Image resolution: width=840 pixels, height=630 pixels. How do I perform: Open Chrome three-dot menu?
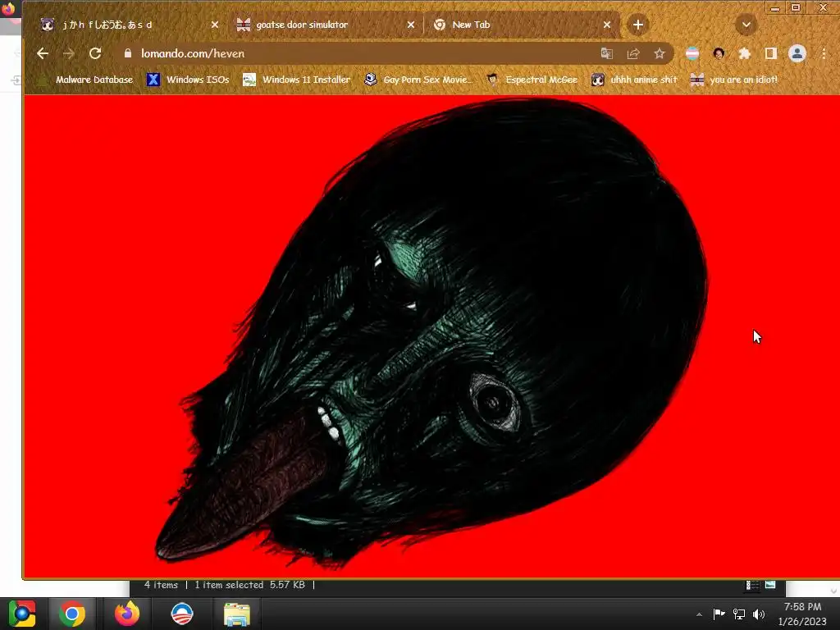pos(824,53)
